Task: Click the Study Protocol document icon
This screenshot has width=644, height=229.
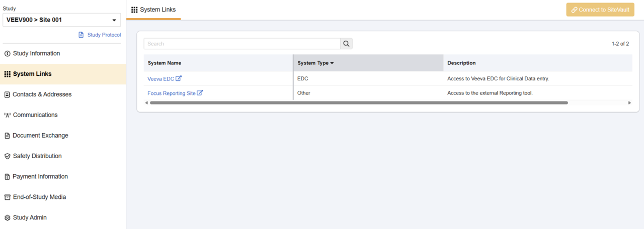Action: point(81,35)
